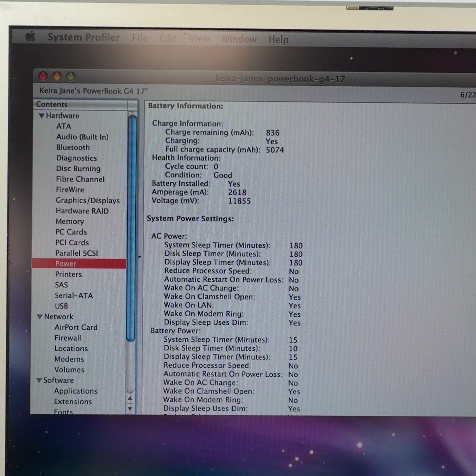Select PC Cards item
Viewport: 476px width, 476px height.
[71, 232]
